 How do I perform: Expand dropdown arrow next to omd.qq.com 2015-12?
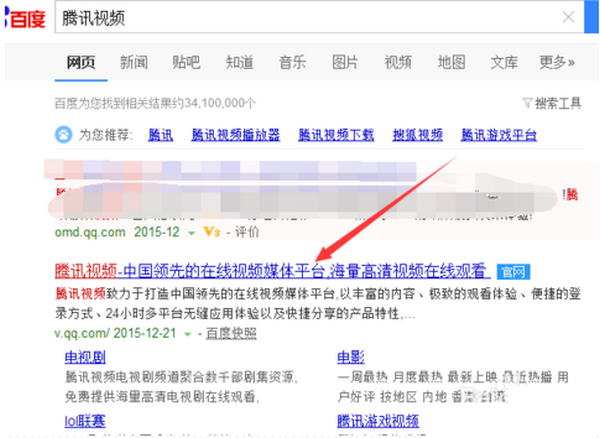pos(191,233)
